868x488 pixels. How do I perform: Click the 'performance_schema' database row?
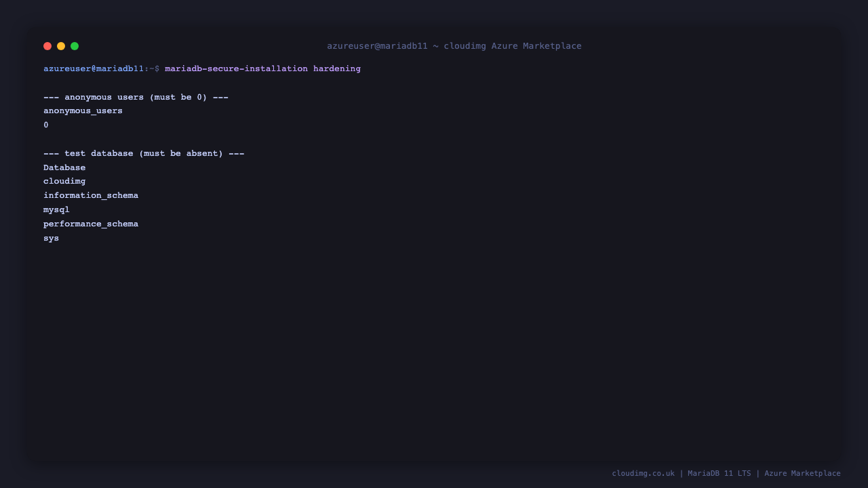(91, 224)
